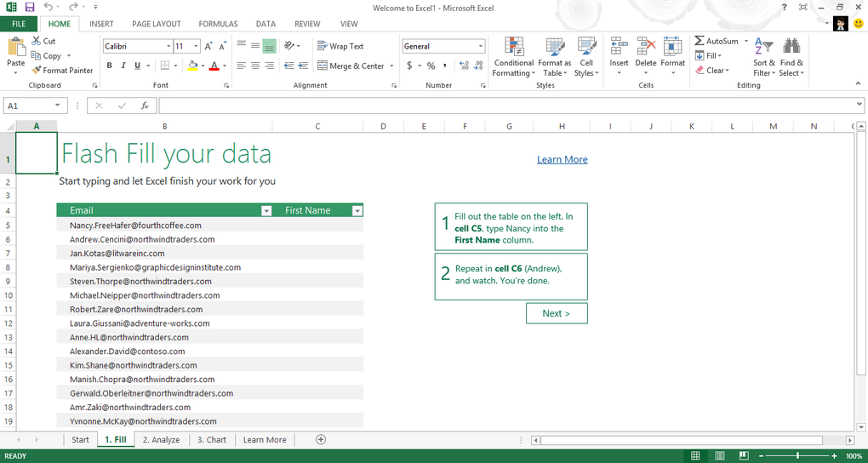Image resolution: width=868 pixels, height=463 pixels.
Task: Open the Calibri font name dropdown
Action: click(166, 46)
